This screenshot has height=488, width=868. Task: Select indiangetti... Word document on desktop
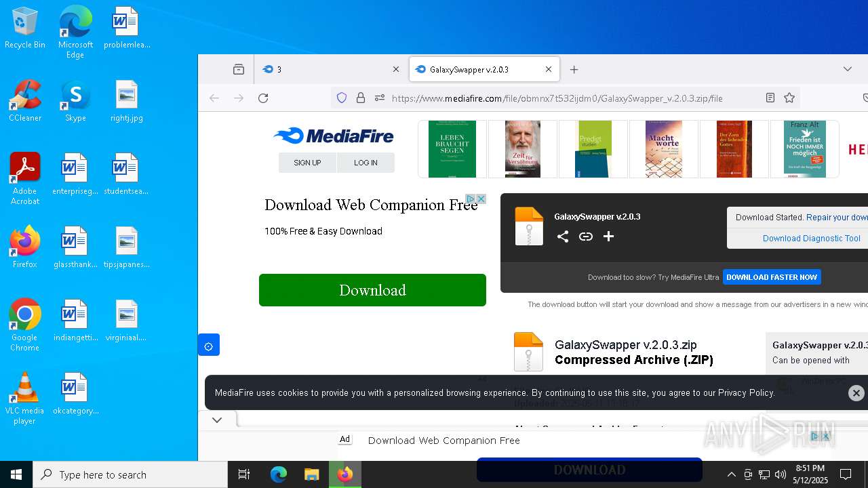pos(75,321)
